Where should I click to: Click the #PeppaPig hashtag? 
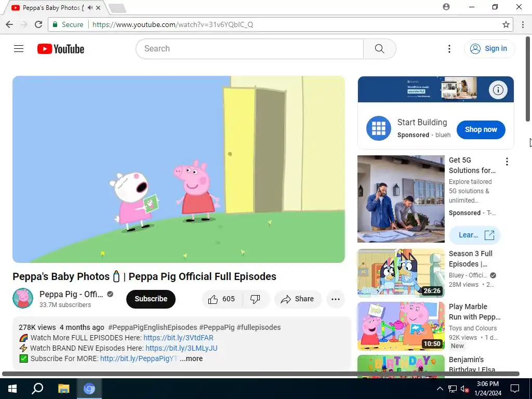[217, 327]
